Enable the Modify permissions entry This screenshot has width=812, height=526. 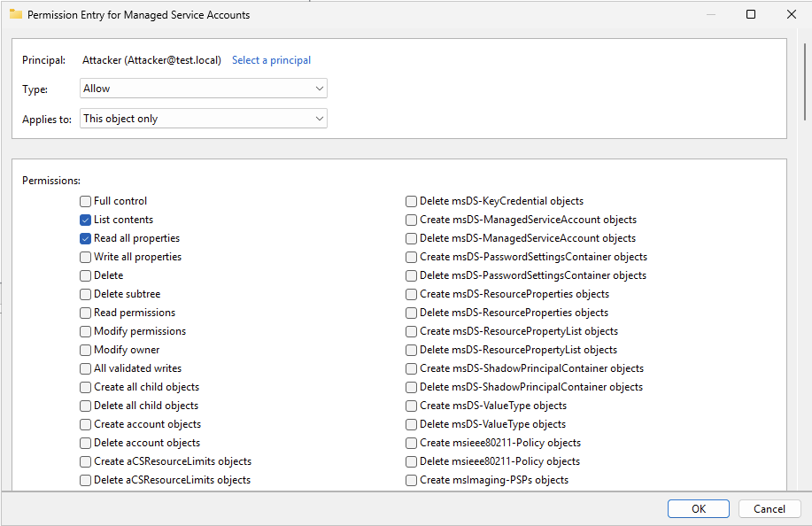85,331
